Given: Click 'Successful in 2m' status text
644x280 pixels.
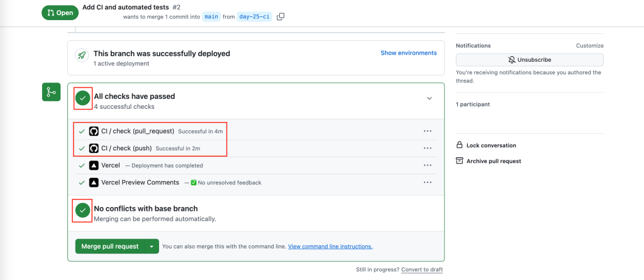Looking at the screenshot, I should pyautogui.click(x=178, y=148).
